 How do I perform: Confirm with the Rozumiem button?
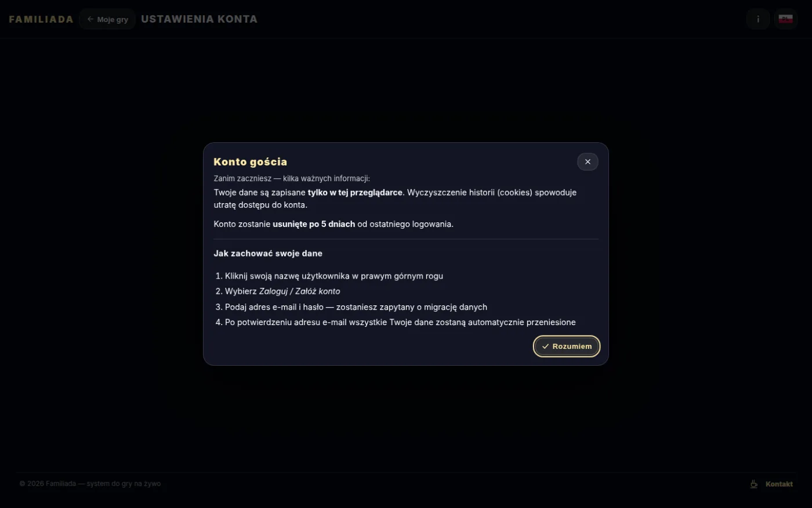[567, 347]
